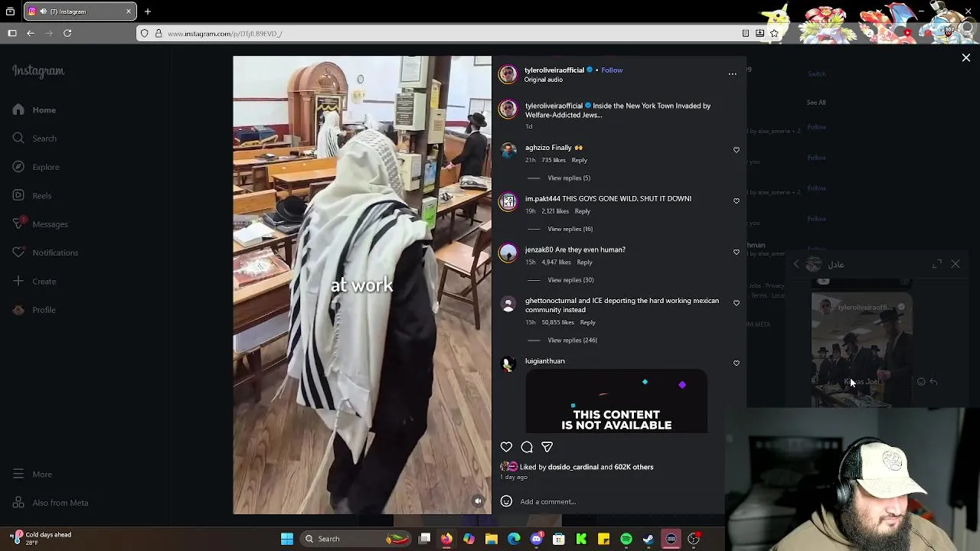Open Microsoft Edge from the taskbar
The height and width of the screenshot is (551, 980).
(514, 539)
